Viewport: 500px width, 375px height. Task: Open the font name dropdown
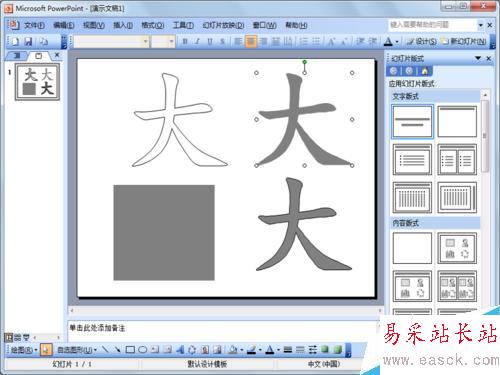(x=146, y=42)
